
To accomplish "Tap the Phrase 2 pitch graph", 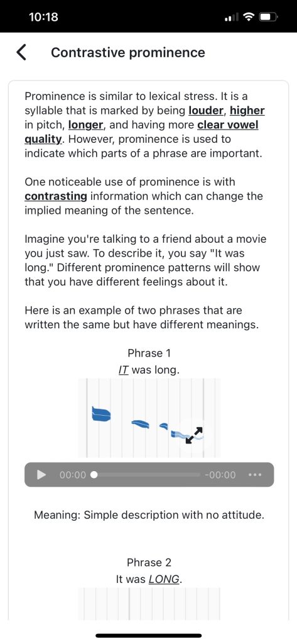I will coord(149,603).
